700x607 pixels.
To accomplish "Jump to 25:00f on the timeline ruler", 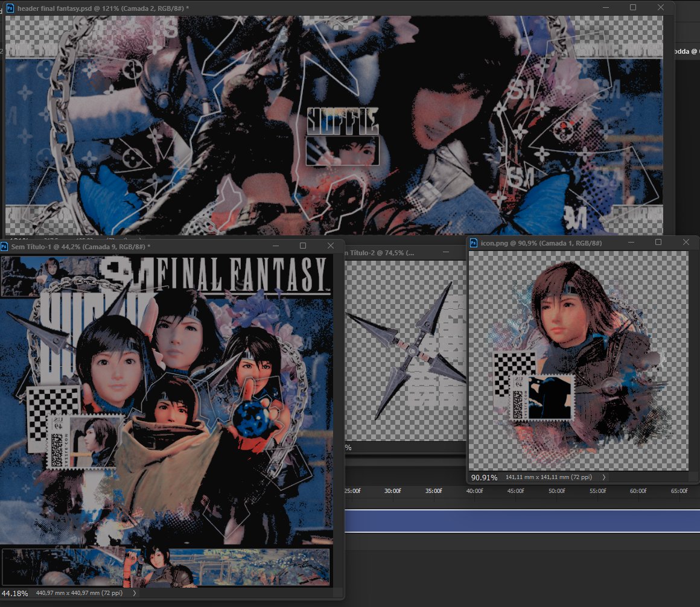I will pos(352,491).
